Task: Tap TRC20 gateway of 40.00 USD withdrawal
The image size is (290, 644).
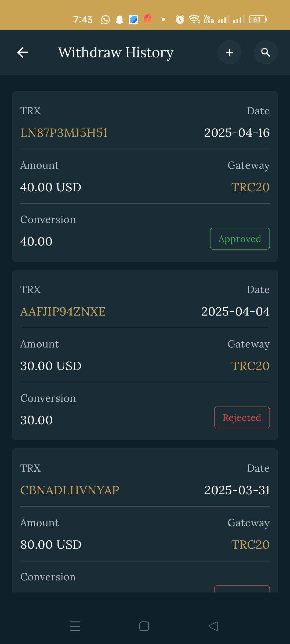Action: click(250, 187)
